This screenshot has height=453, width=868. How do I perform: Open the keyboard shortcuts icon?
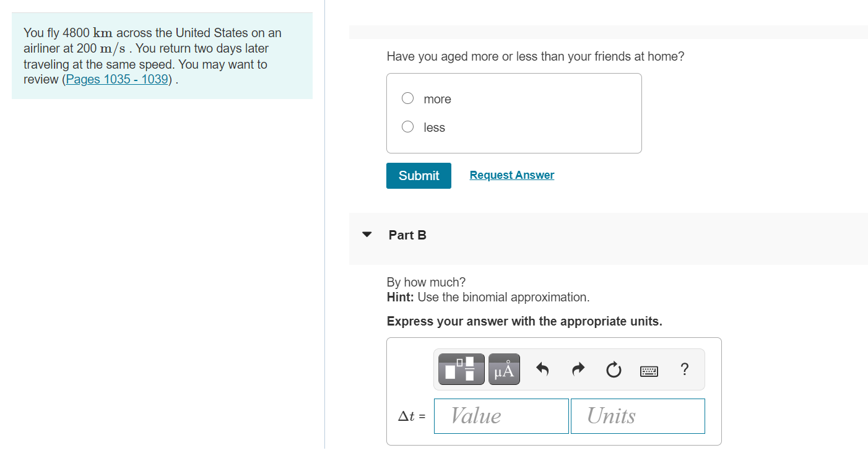649,371
